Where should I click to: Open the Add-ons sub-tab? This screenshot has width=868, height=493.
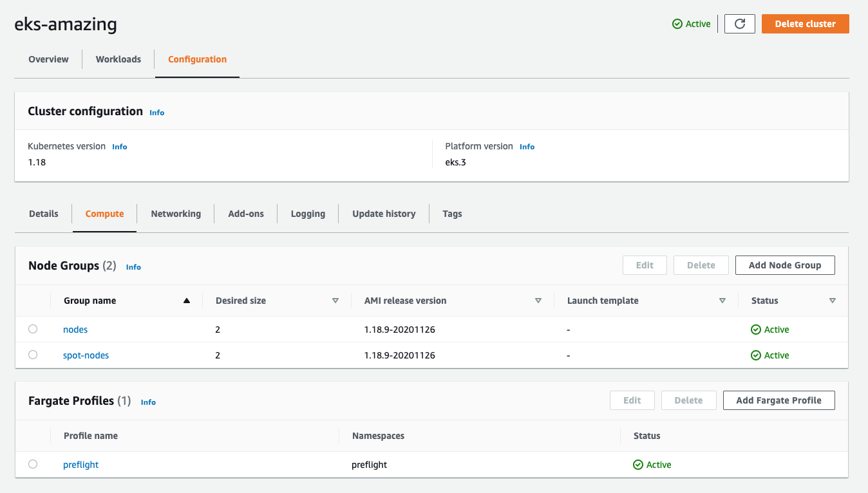tap(246, 214)
